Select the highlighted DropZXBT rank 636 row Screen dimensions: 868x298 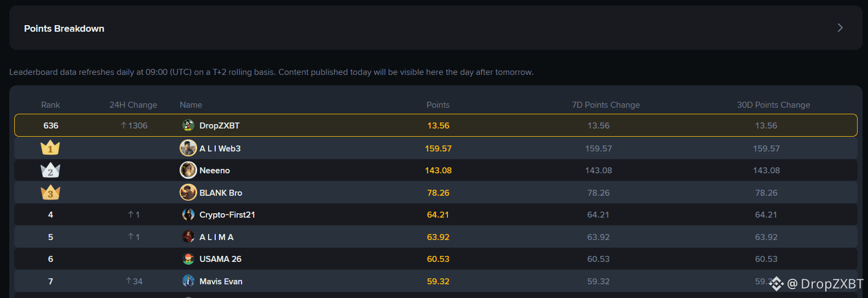coord(436,125)
